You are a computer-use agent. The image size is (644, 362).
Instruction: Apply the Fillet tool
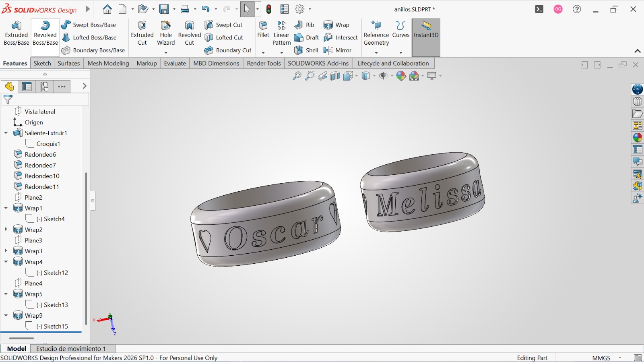[263, 30]
